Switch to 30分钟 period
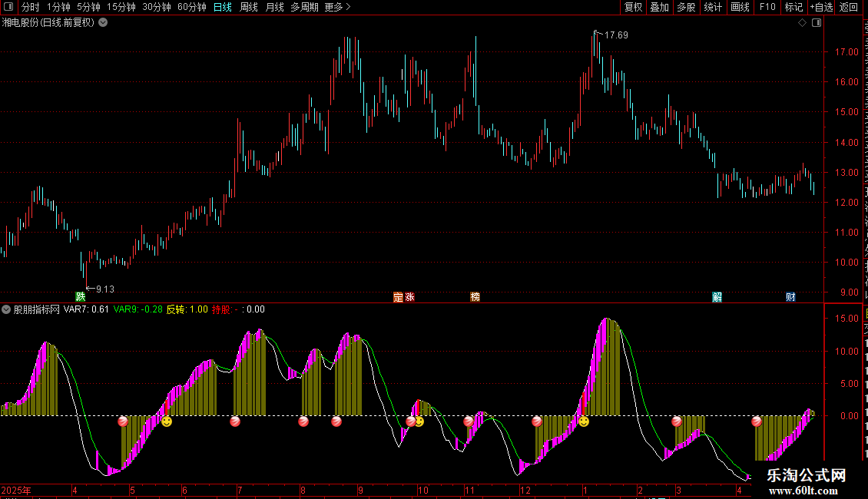Image resolution: width=868 pixels, height=499 pixels. (157, 7)
